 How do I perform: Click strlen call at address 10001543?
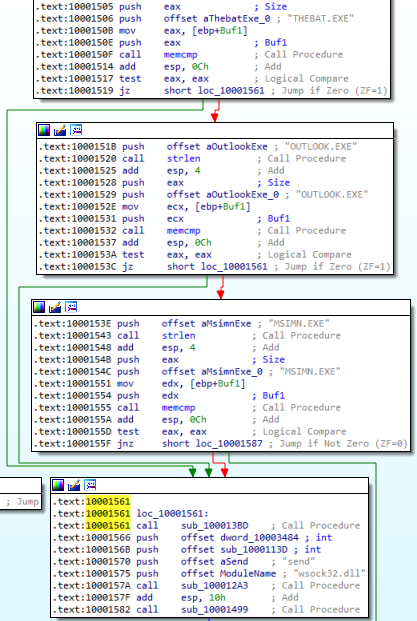[x=178, y=335]
